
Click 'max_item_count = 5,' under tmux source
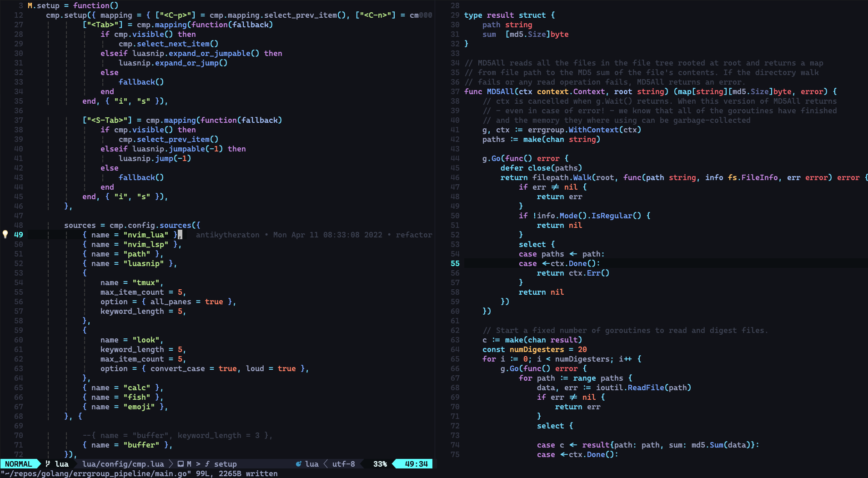point(144,292)
